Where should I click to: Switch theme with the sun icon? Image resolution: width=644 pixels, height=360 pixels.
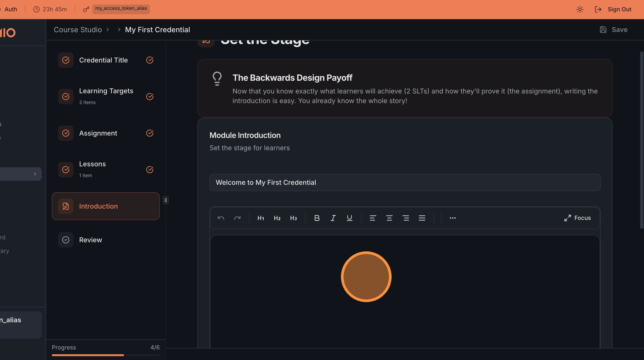coord(580,10)
